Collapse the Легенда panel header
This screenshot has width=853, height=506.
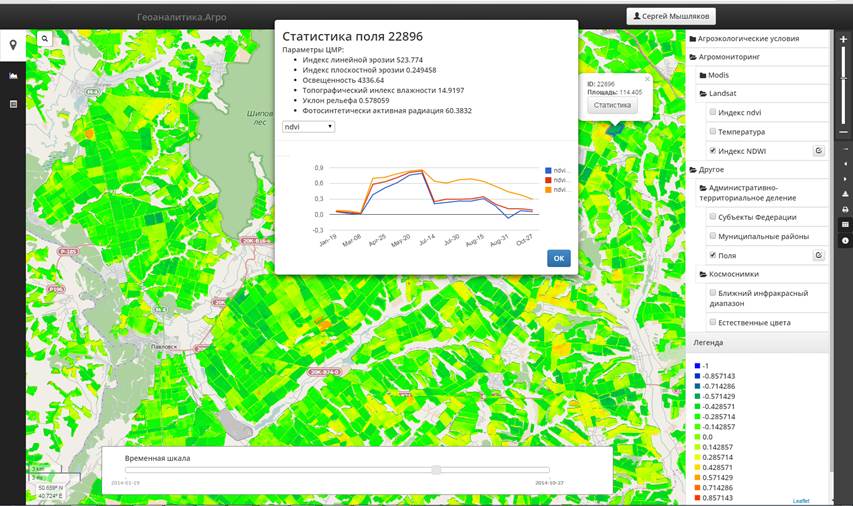(x=757, y=343)
